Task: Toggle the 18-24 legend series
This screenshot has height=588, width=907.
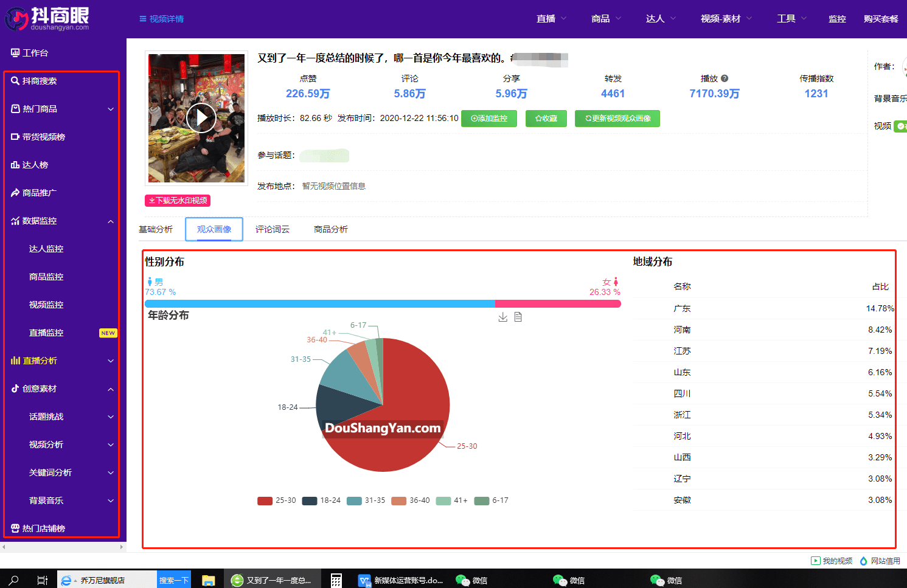Action: [x=321, y=500]
